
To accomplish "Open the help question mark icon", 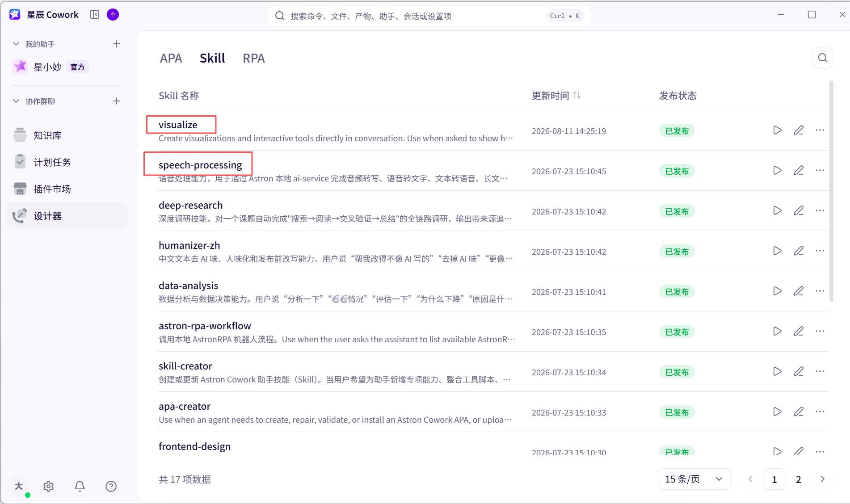I will [x=111, y=486].
